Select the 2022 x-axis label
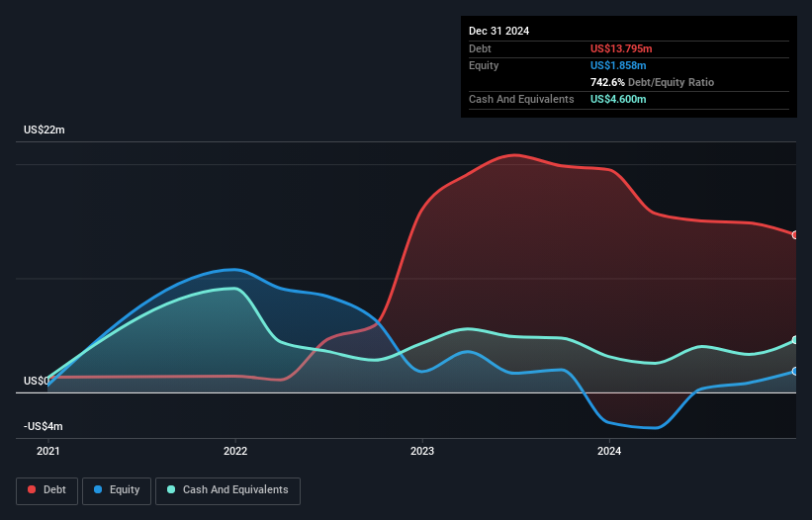This screenshot has height=520, width=812. (235, 451)
